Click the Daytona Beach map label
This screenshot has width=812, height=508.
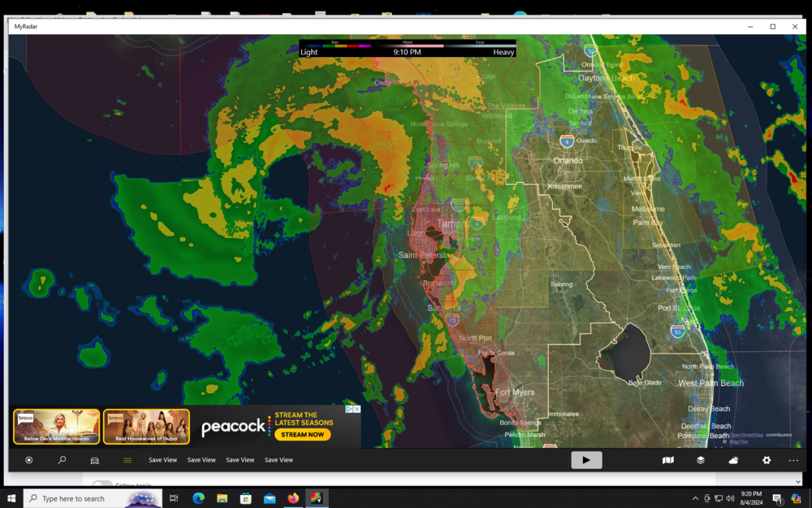tap(606, 78)
